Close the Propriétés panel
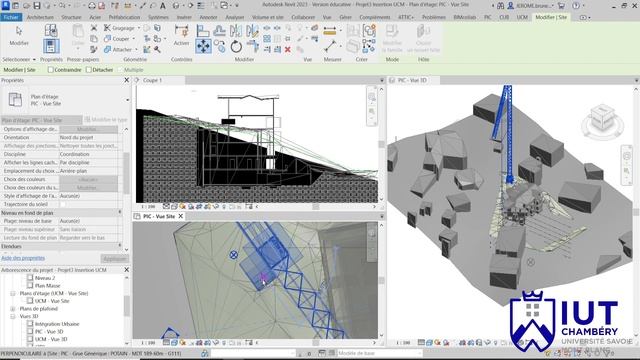This screenshot has height=360, width=640. pyautogui.click(x=127, y=80)
